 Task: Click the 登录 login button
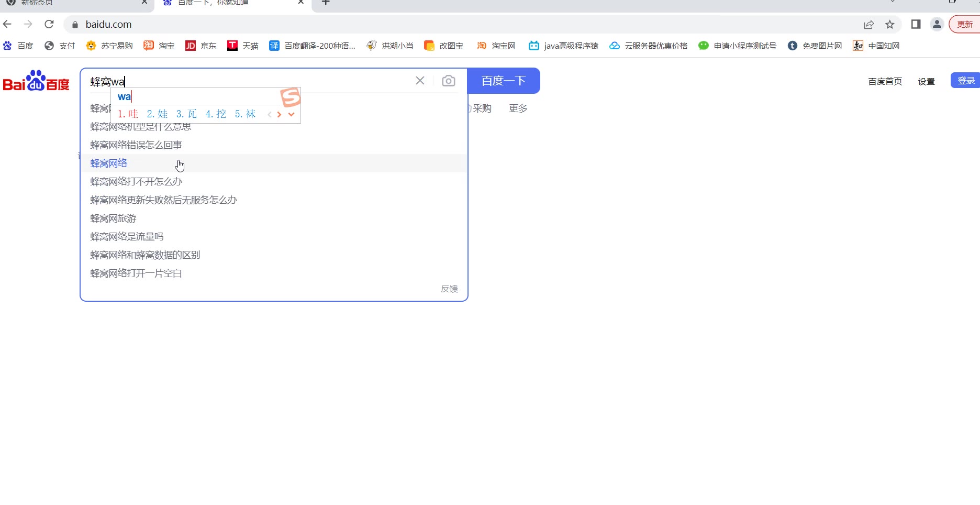coord(966,81)
